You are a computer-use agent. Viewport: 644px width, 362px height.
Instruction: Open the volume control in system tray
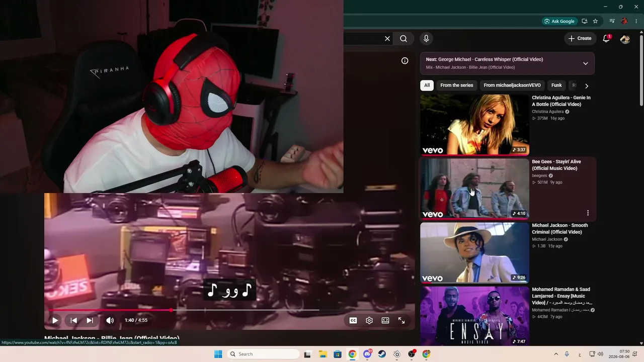pos(600,354)
